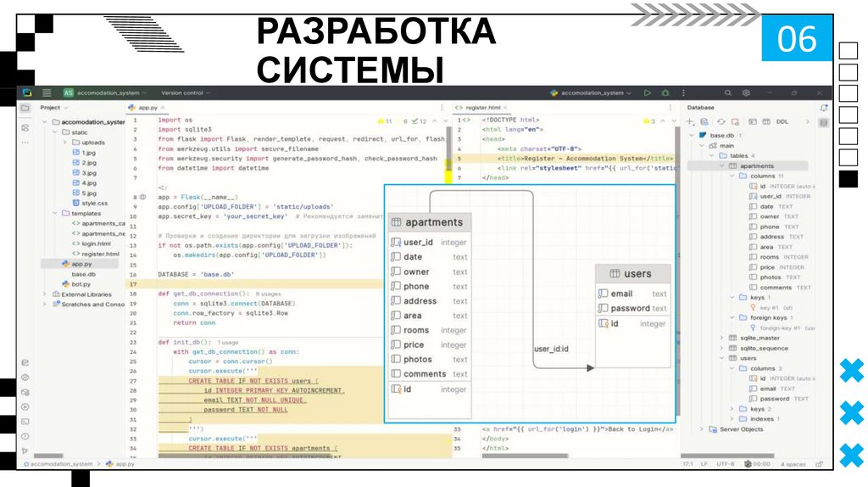The height and width of the screenshot is (487, 868).
Task: Open Data Source Properties icon in Database toolbar
Action: (704, 121)
